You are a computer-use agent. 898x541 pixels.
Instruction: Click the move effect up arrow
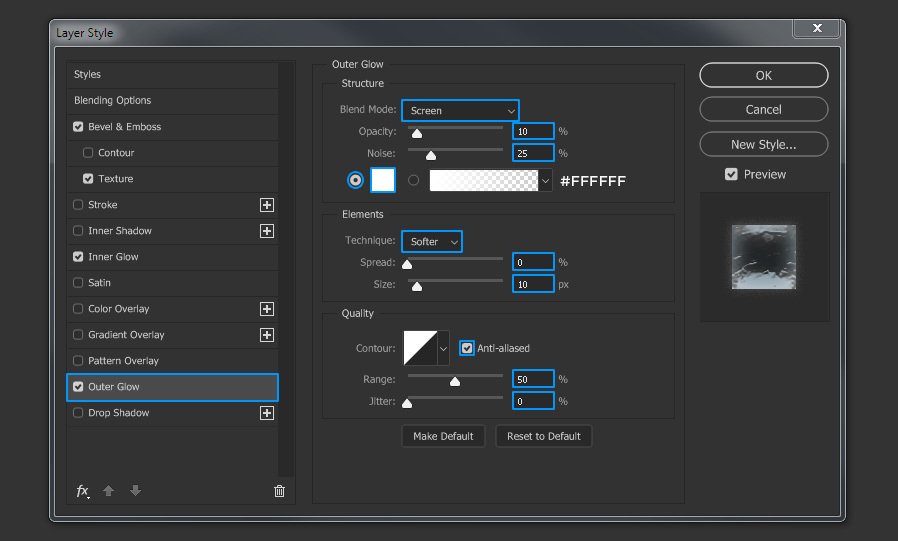(x=108, y=491)
